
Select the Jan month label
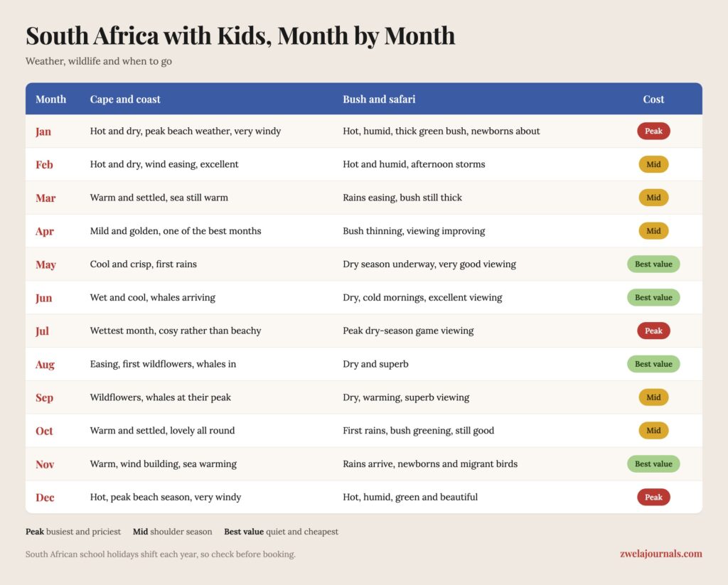pos(43,132)
